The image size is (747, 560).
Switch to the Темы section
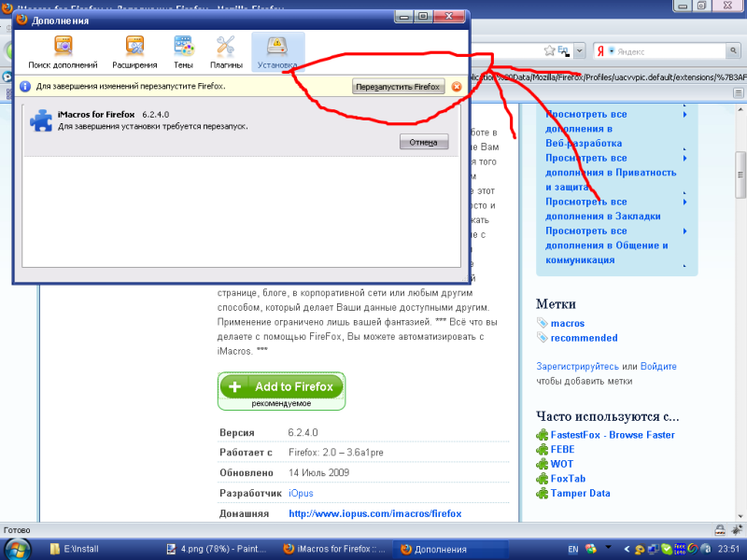183,52
